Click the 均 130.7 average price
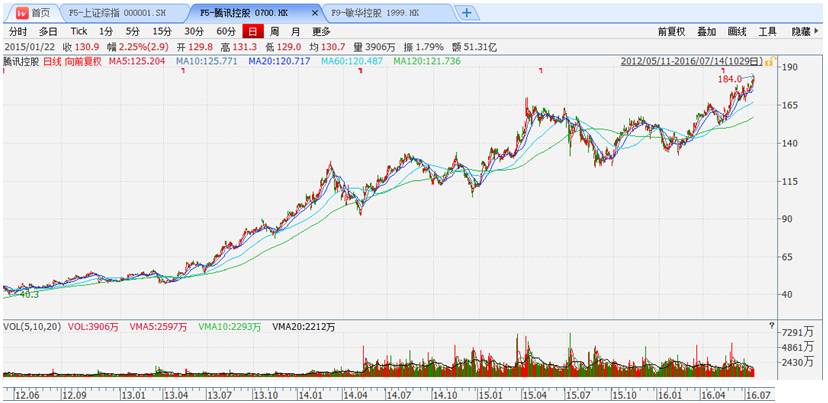Screen dimensions: 828x403 click(x=328, y=48)
